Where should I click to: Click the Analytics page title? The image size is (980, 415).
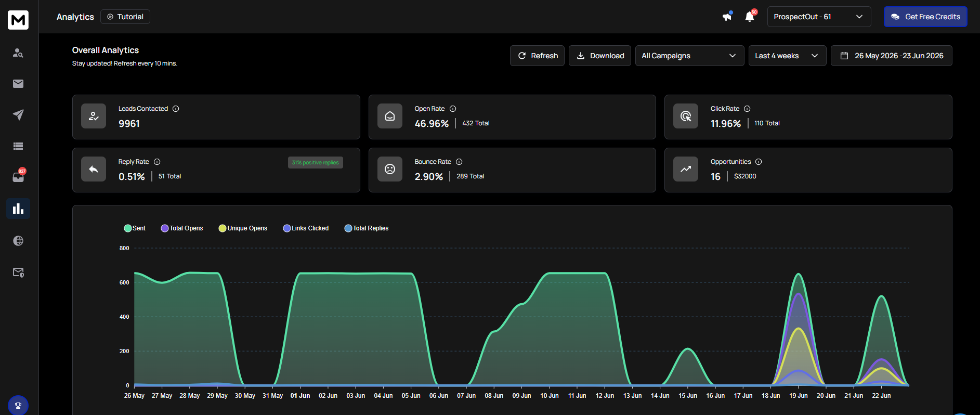75,17
